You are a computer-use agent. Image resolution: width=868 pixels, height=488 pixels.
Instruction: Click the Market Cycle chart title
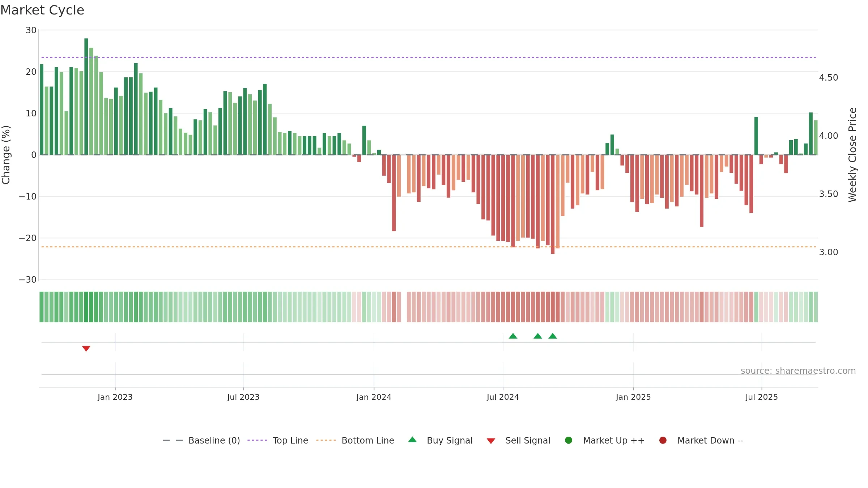tap(42, 10)
